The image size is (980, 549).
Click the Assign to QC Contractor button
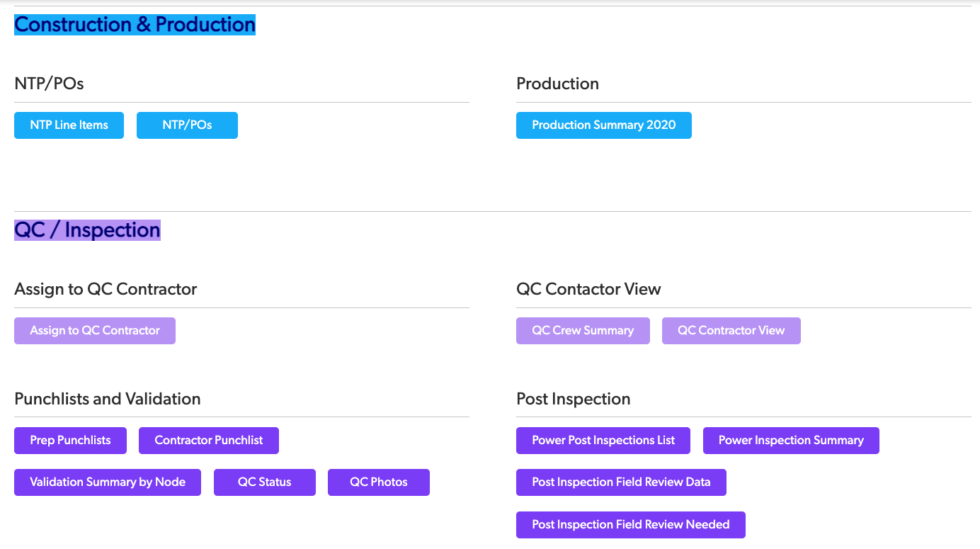tap(95, 331)
